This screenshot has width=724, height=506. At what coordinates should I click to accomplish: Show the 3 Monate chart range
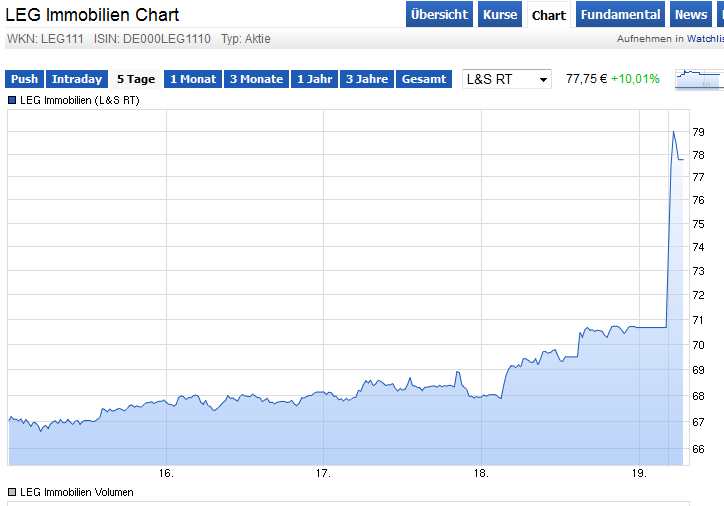256,79
